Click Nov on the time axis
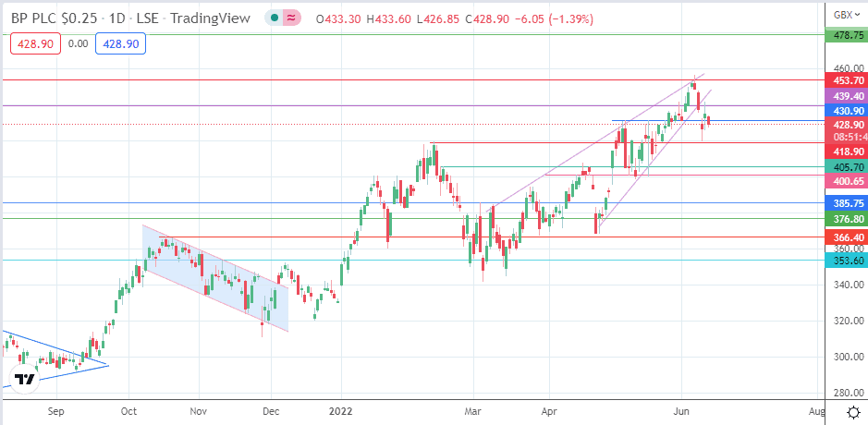The height and width of the screenshot is (425, 868). pos(198,412)
